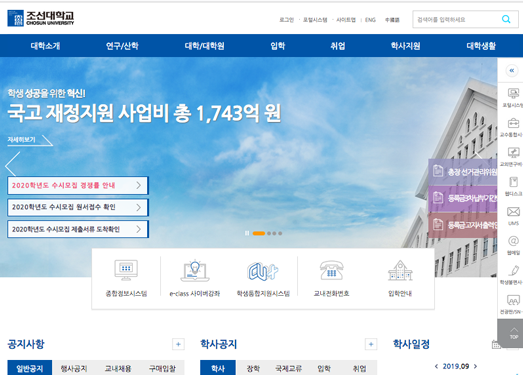The height and width of the screenshot is (375, 523).
Task: Select the active orange slide indicator
Action: pos(258,233)
